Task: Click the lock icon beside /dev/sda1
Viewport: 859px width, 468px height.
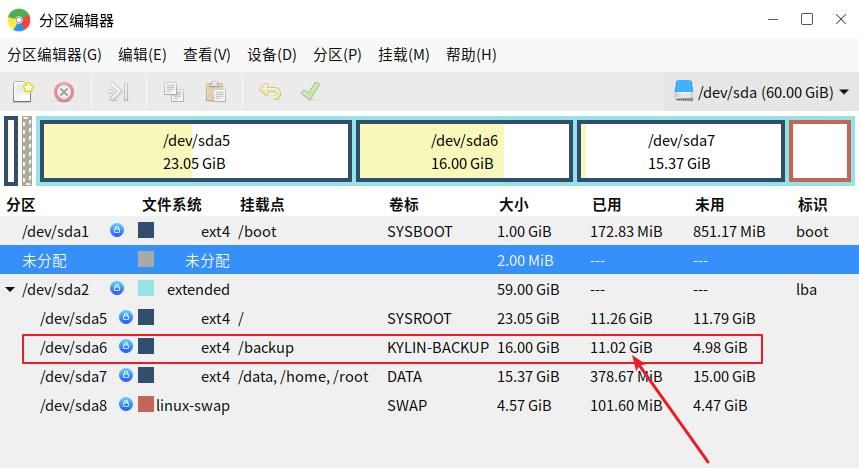Action: click(117, 231)
